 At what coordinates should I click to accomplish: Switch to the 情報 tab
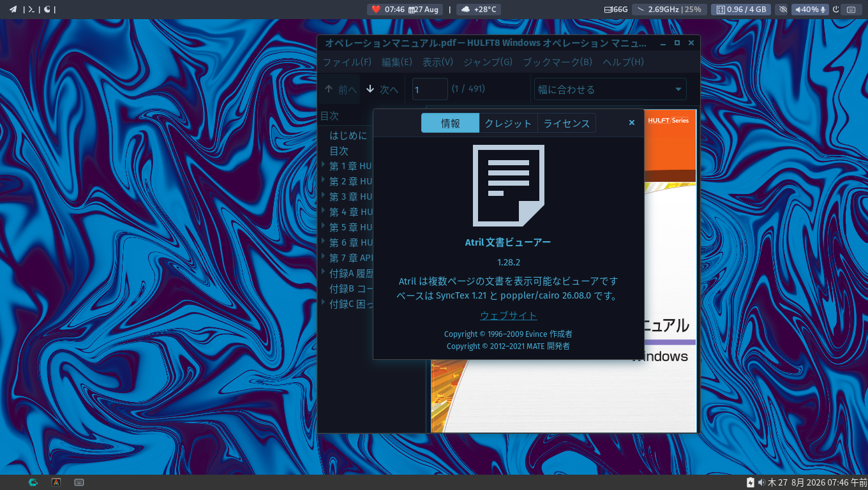(450, 123)
